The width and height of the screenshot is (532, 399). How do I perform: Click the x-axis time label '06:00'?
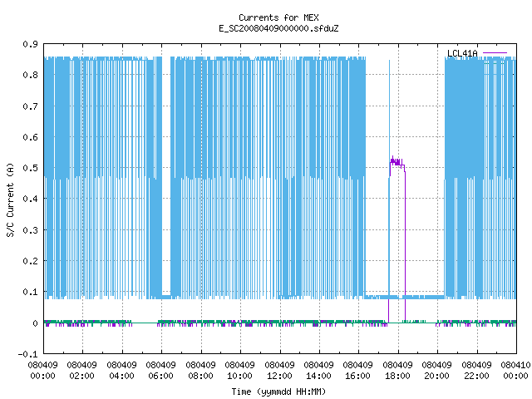[x=160, y=376]
